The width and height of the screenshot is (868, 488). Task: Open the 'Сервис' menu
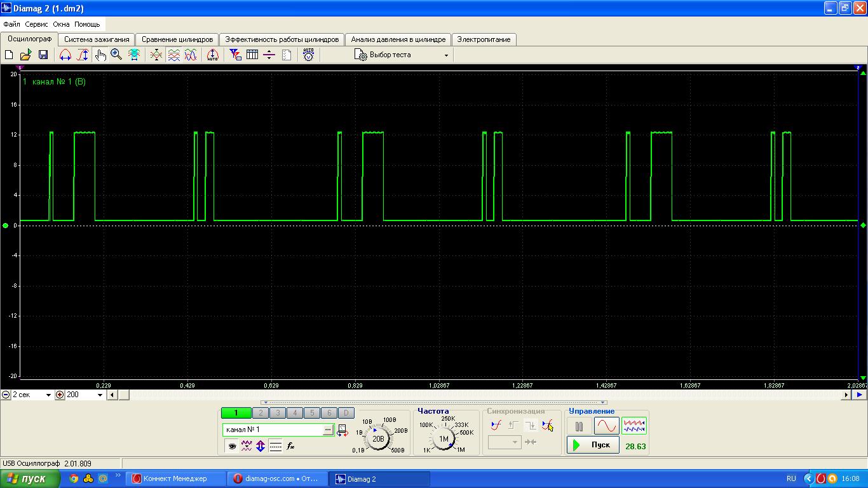click(x=37, y=24)
